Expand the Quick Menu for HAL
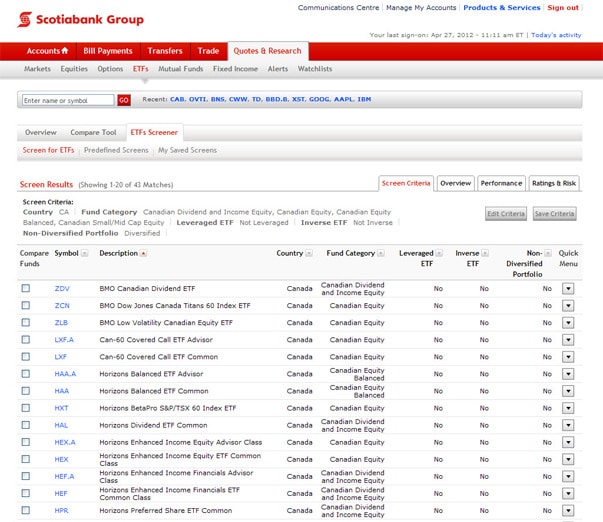The height and width of the screenshot is (522, 603). coord(568,425)
